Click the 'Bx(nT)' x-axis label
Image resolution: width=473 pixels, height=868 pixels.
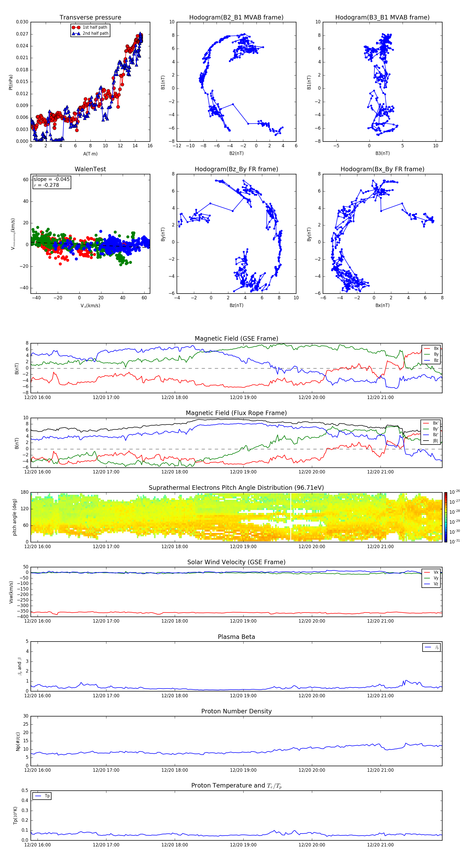pos(382,305)
